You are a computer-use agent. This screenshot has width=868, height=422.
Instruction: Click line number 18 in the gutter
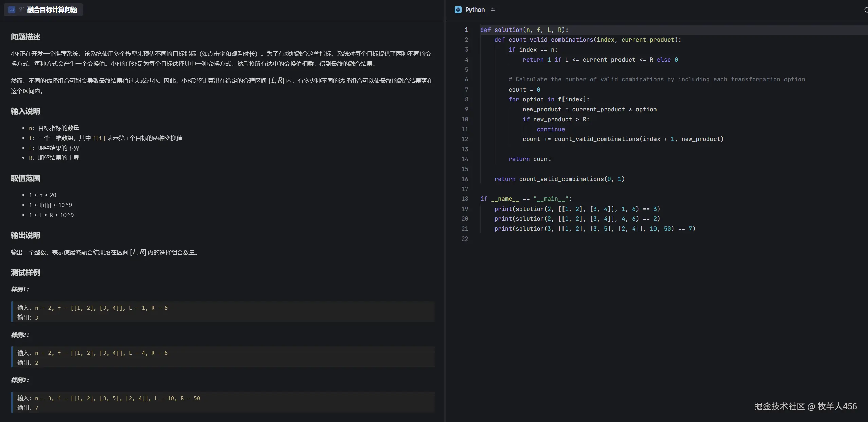(465, 199)
